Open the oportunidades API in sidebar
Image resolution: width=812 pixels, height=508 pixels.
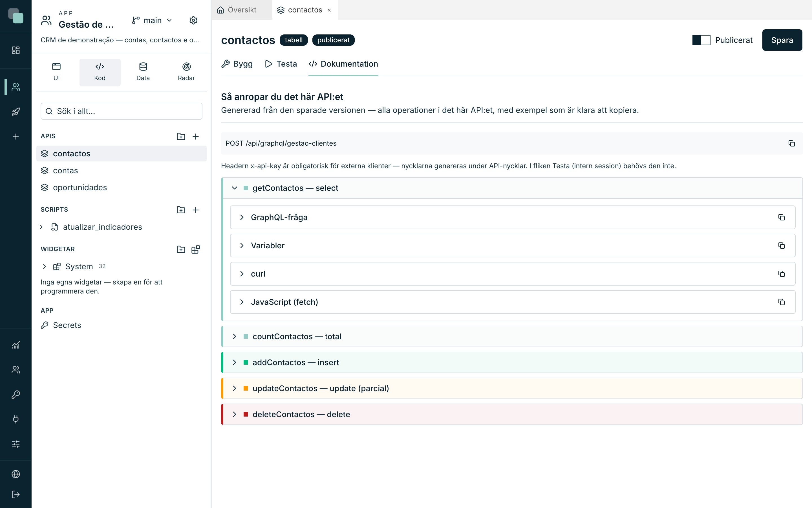[122, 187]
